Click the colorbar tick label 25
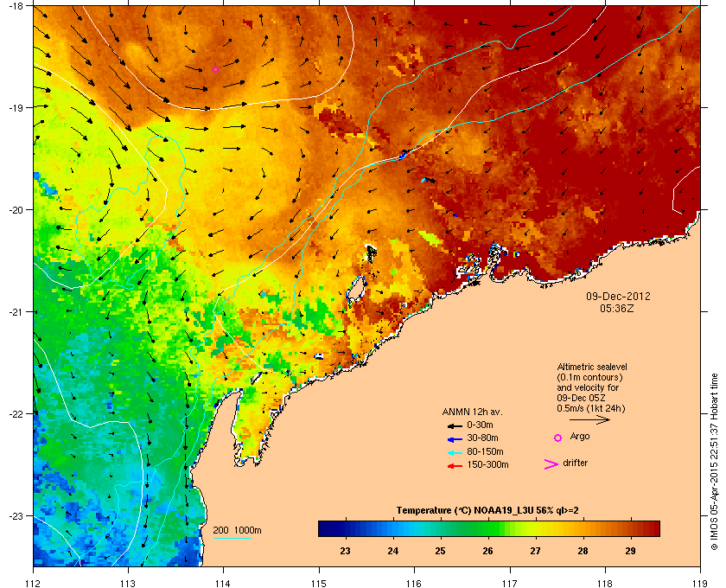Screen dimensions: 726x588 pyautogui.click(x=440, y=551)
